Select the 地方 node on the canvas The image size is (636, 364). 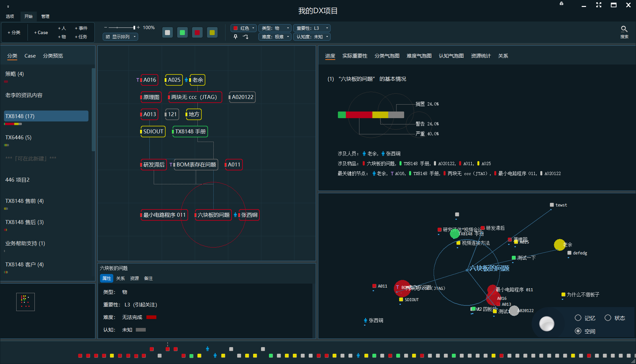[x=194, y=114]
